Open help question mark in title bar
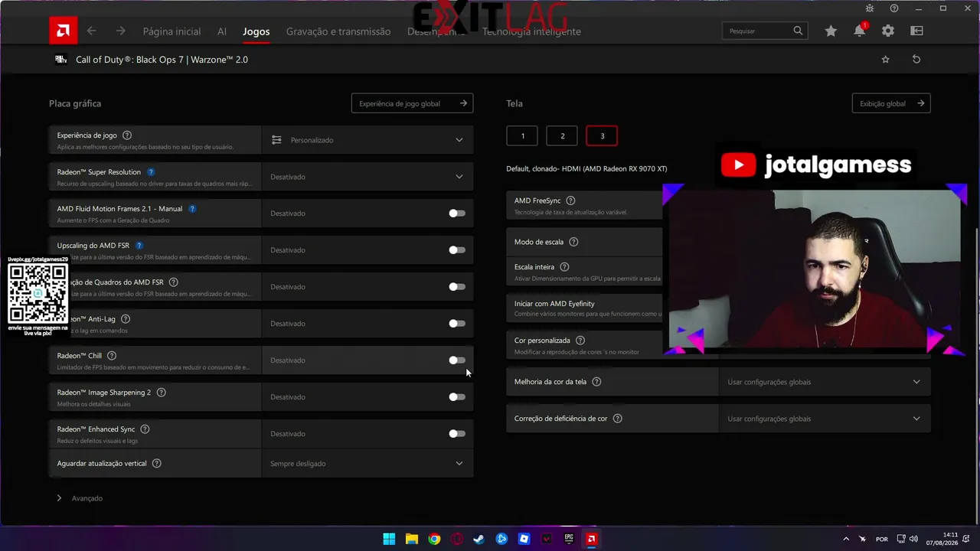Screen dimensions: 980x551 coord(894,8)
